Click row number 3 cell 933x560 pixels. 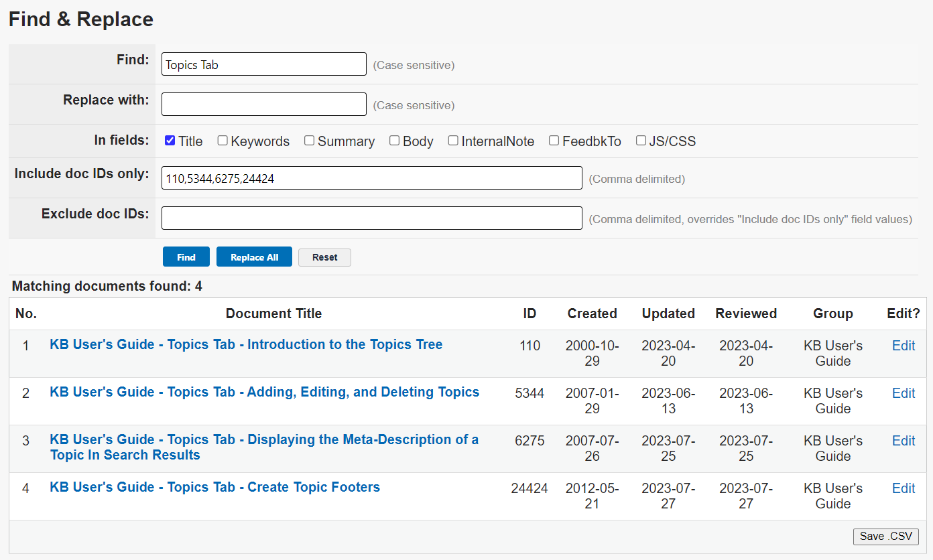pos(26,441)
